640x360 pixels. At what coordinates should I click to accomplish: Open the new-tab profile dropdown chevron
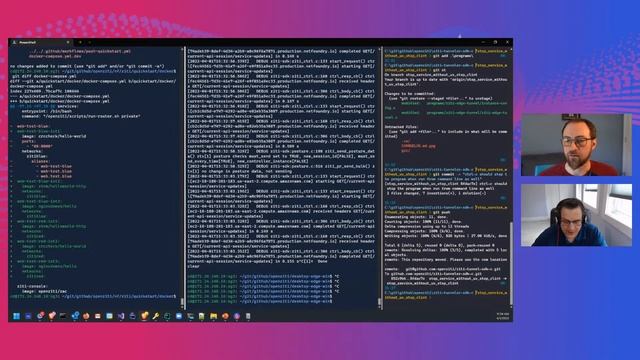89,42
